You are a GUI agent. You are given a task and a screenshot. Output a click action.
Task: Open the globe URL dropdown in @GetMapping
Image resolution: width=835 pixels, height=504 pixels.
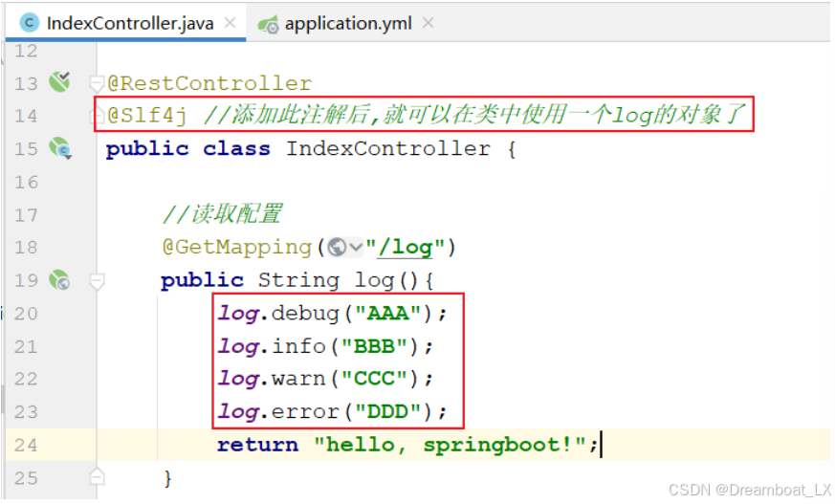(345, 248)
